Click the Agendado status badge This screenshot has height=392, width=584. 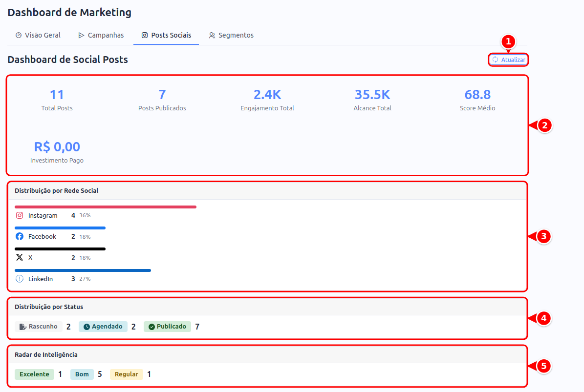(x=103, y=327)
